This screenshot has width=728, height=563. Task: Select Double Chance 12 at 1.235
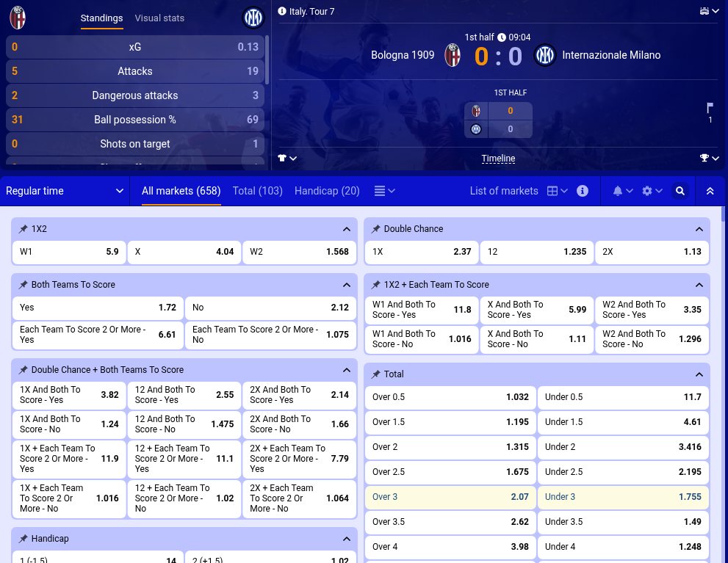[x=537, y=252]
